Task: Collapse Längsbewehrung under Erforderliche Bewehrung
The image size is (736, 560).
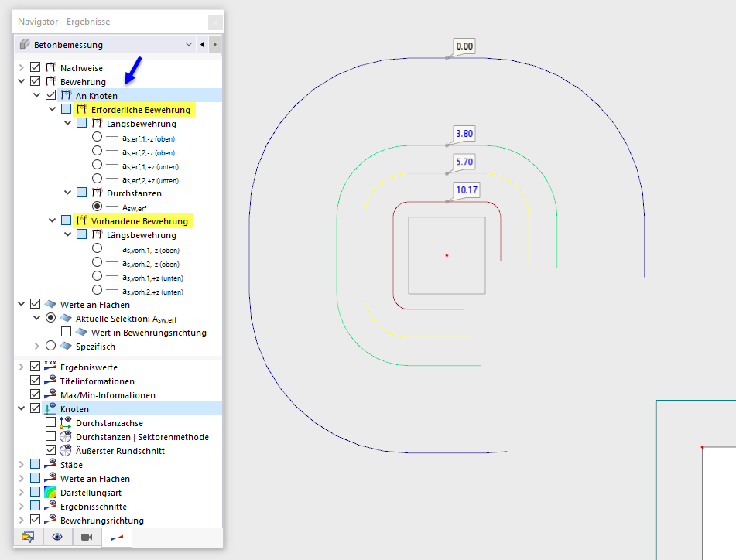Action: pos(68,123)
